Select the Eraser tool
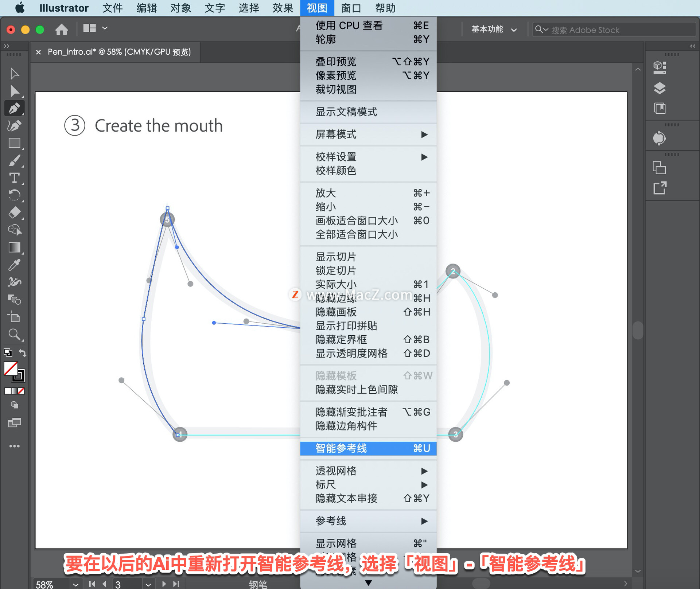The height and width of the screenshot is (589, 700). [x=15, y=212]
